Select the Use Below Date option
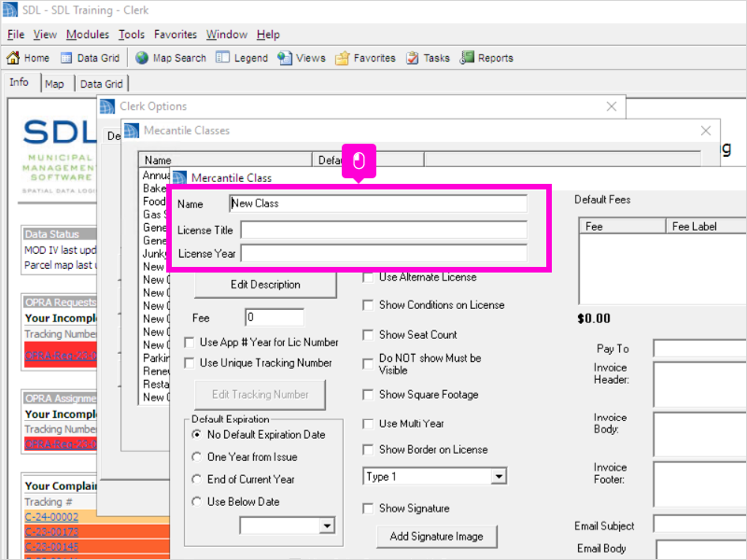This screenshot has width=747, height=560. tap(196, 502)
